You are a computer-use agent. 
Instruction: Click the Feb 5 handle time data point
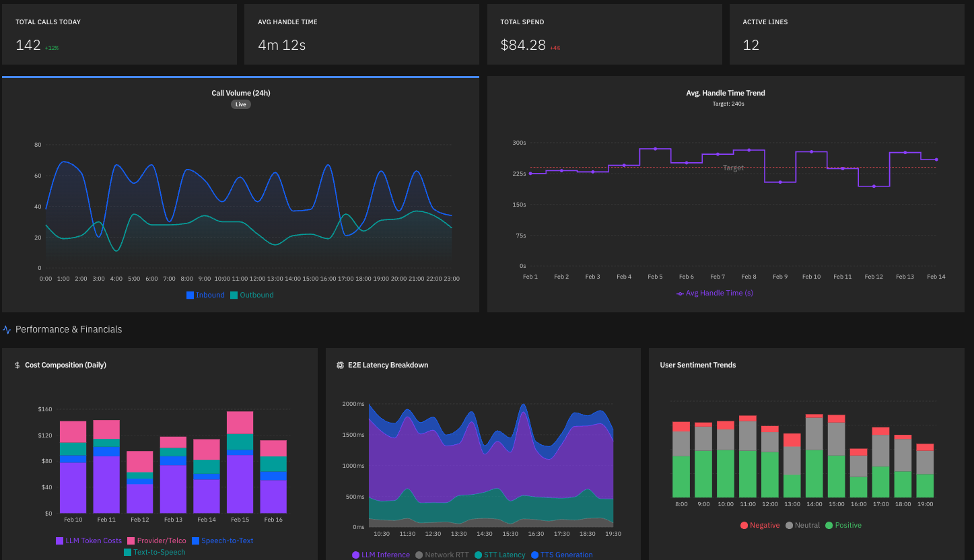655,149
